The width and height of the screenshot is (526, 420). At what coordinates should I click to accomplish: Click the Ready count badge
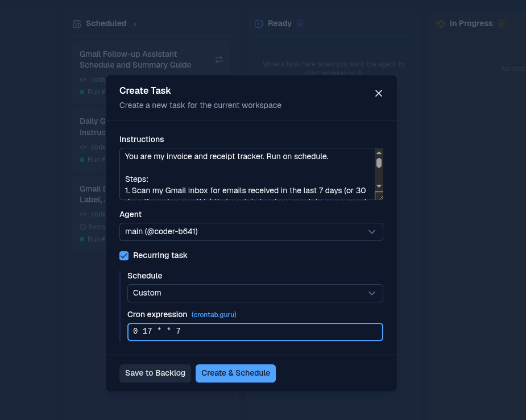point(300,24)
